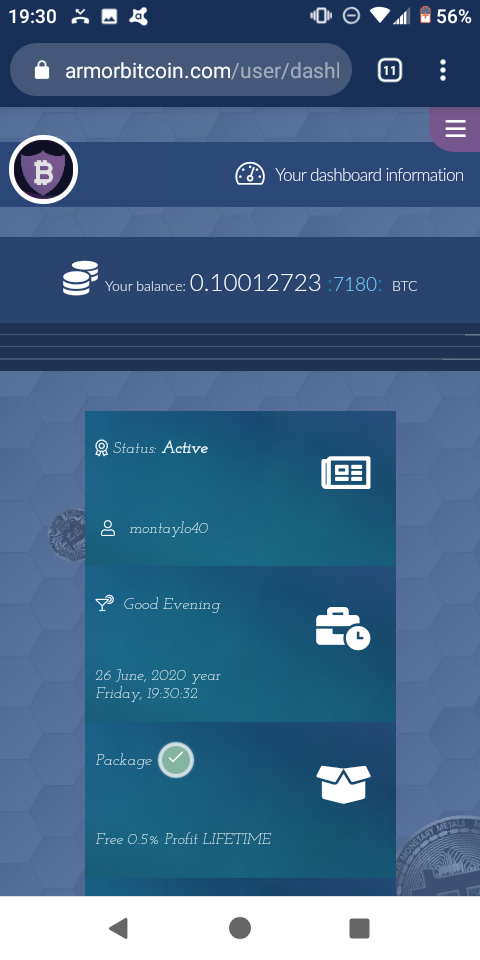Tap the battery indicator in status bar

pos(425,16)
